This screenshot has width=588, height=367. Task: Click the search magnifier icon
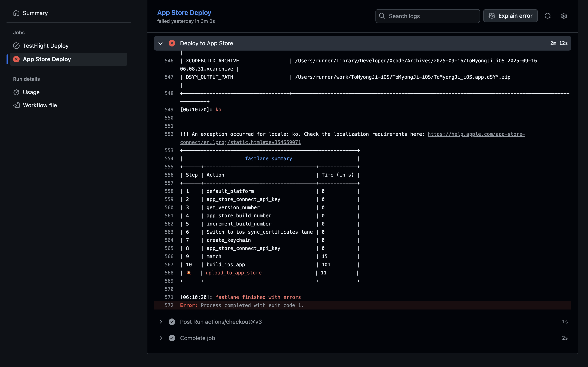(x=382, y=16)
